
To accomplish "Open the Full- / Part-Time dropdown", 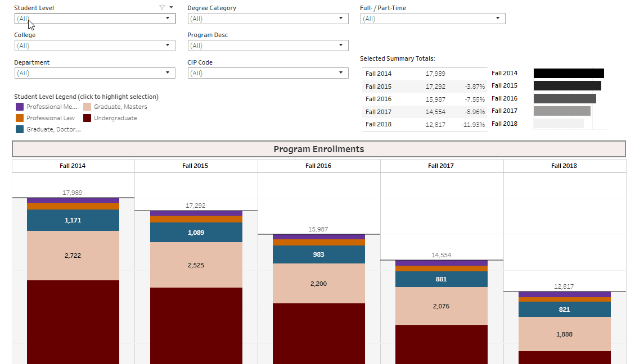I will (497, 19).
